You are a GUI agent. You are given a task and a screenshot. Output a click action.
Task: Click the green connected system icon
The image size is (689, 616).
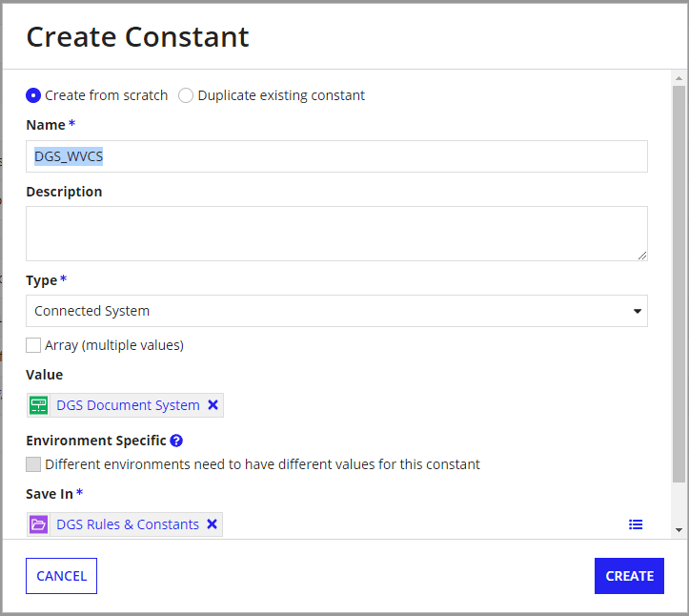point(39,405)
